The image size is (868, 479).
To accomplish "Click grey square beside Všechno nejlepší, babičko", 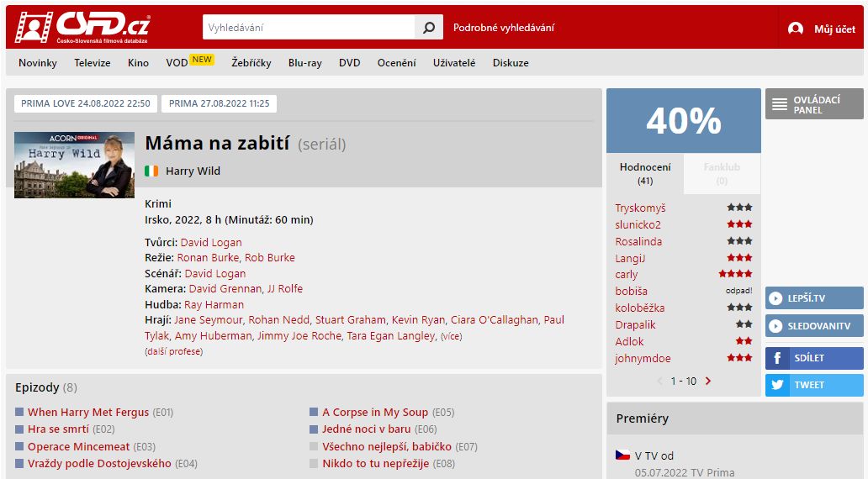I will tap(314, 446).
